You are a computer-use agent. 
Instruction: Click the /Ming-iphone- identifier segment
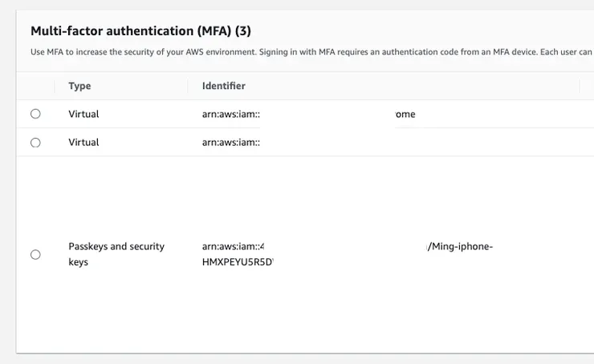(459, 246)
